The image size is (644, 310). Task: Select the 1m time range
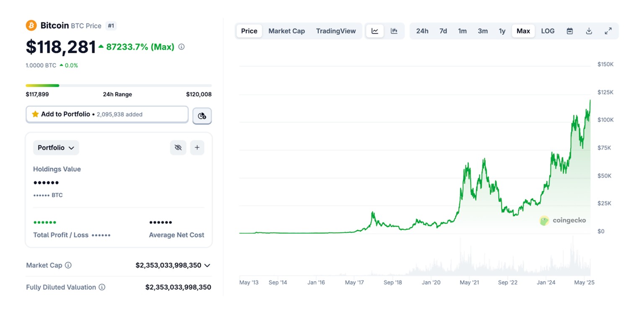point(462,31)
